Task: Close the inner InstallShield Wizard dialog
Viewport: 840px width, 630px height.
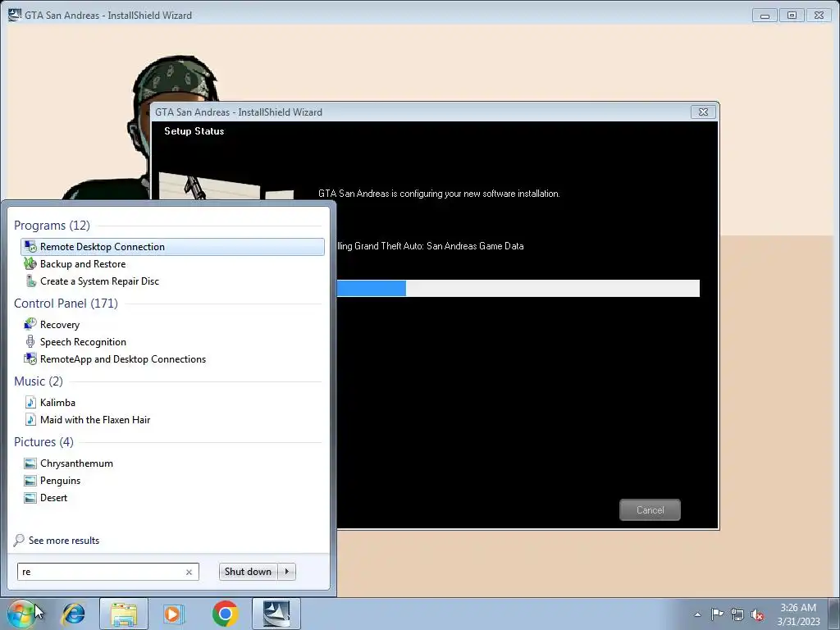Action: pos(703,112)
